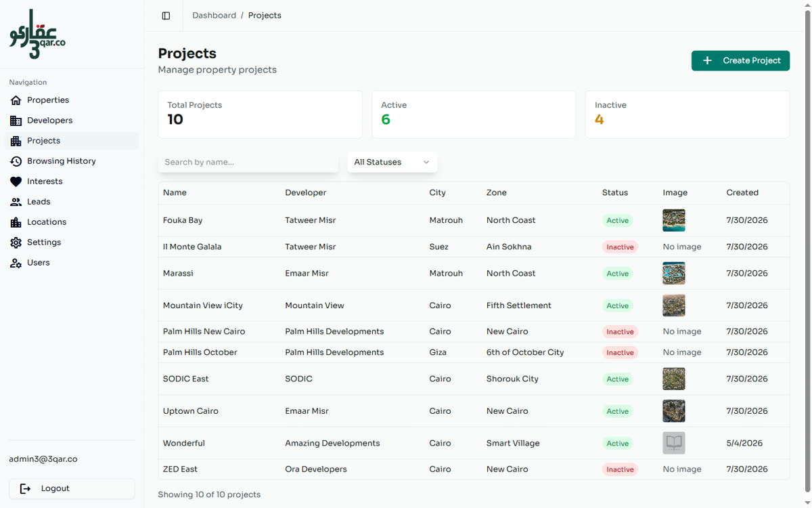Open the SODIC East image thumbnail

pos(674,379)
